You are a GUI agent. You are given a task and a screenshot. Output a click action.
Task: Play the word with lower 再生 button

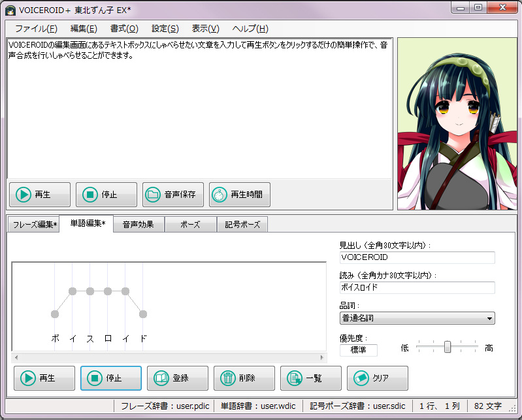(x=44, y=378)
